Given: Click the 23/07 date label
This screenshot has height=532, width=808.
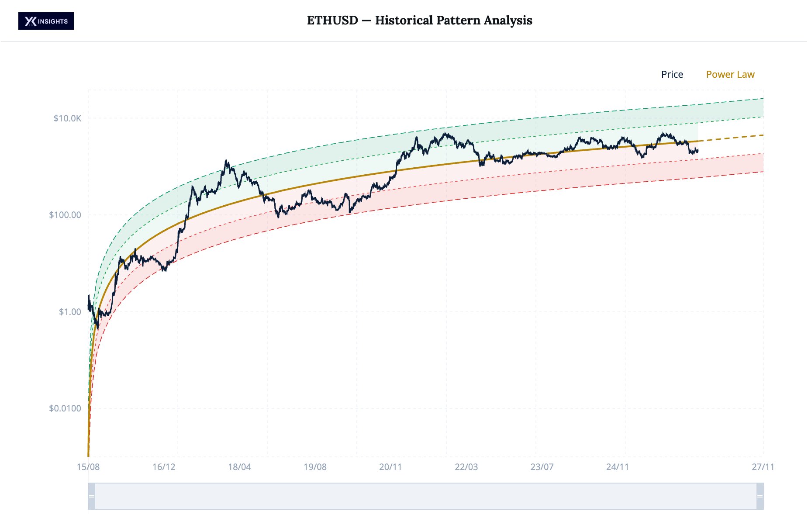Looking at the screenshot, I should [542, 467].
